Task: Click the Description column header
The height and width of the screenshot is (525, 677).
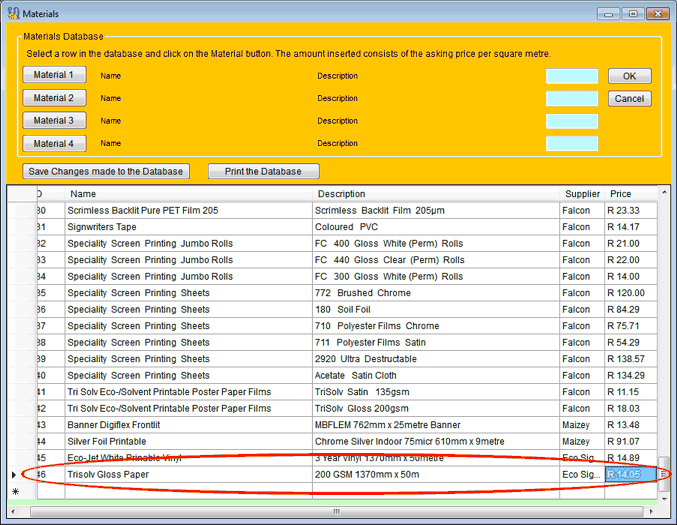Action: 435,194
